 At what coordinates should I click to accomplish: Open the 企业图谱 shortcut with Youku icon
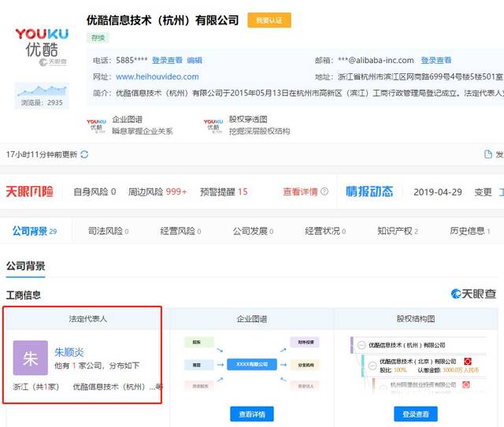130,125
